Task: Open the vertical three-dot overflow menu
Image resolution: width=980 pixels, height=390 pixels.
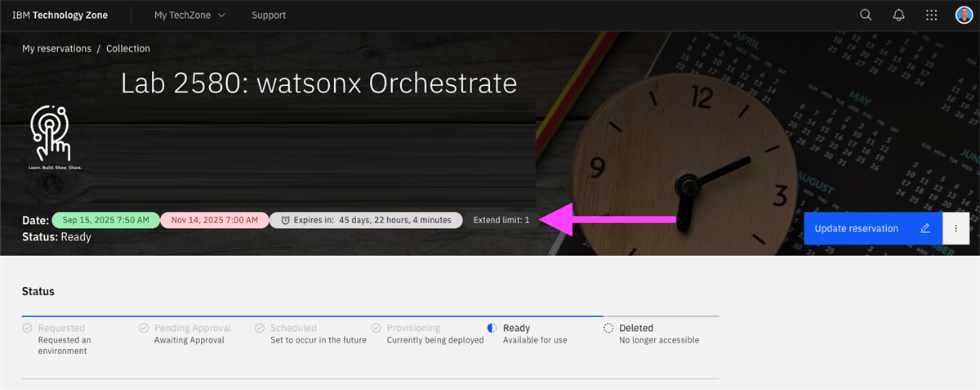Action: coord(955,229)
